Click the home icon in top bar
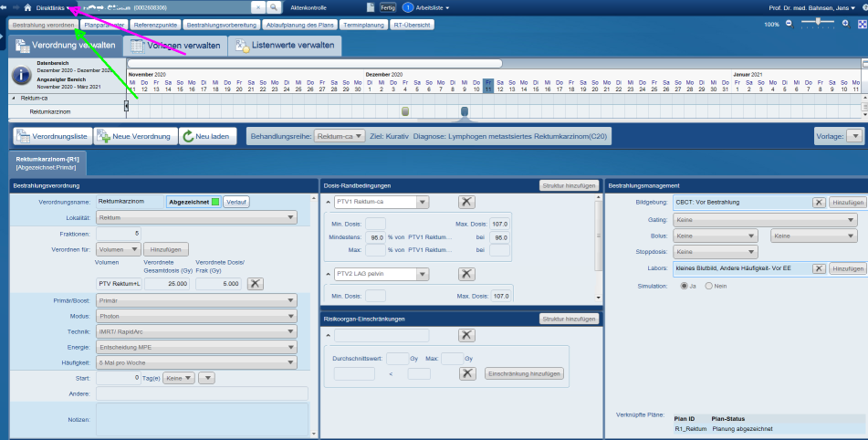Screen dimensions: 868x440 click(x=27, y=7)
